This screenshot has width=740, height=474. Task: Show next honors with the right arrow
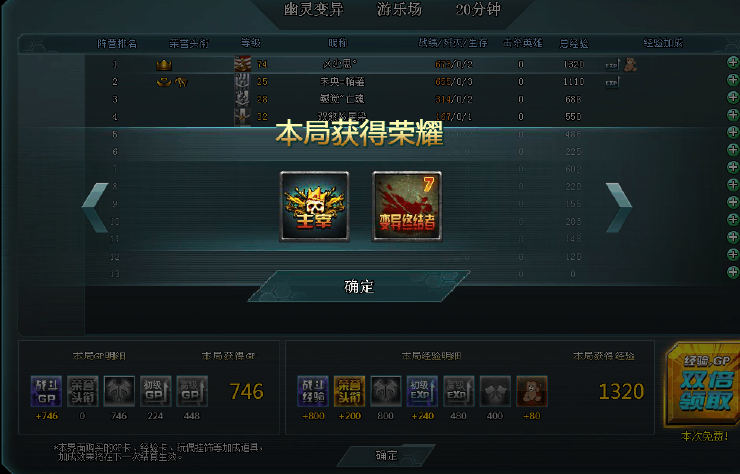pyautogui.click(x=619, y=208)
